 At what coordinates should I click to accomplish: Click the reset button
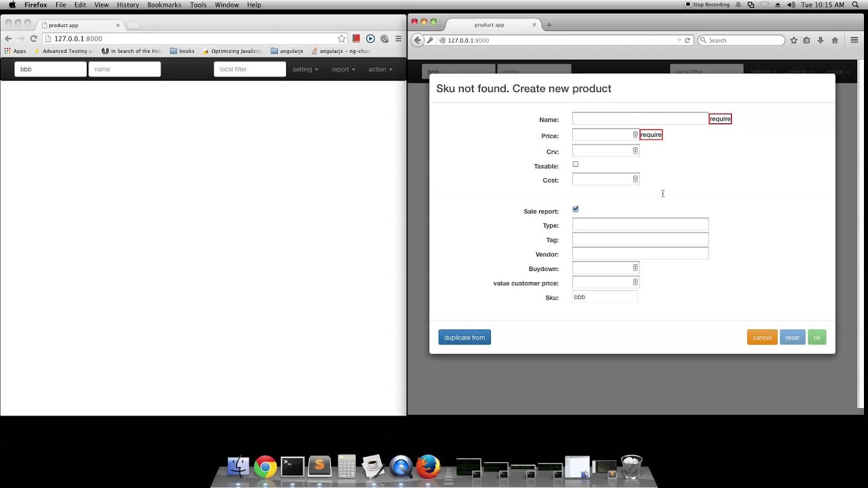[x=792, y=338]
